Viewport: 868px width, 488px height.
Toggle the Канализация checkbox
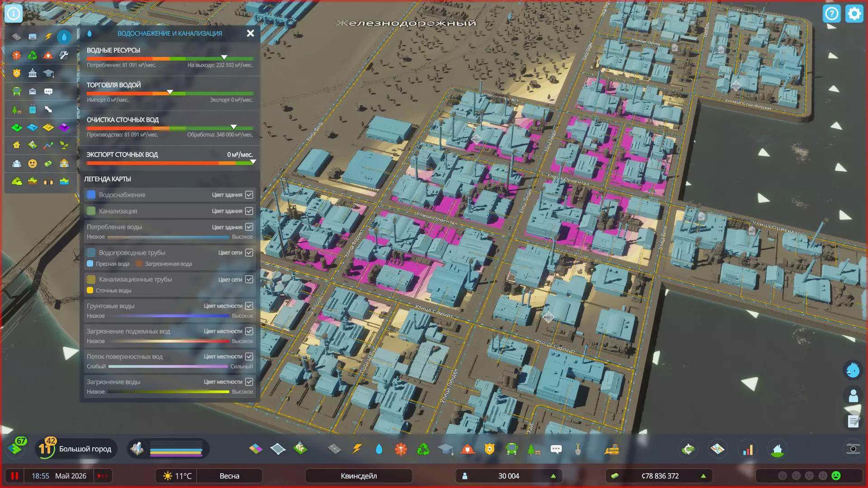click(x=249, y=211)
